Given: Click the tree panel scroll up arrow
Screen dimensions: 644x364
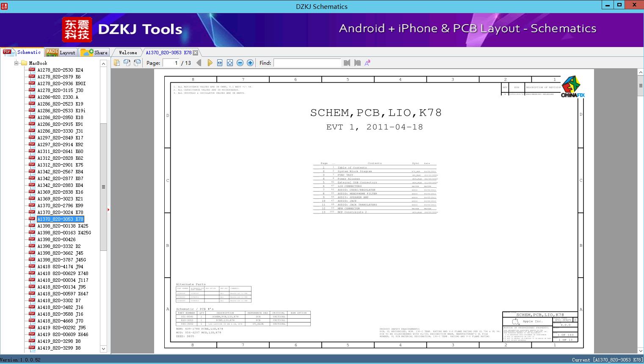Looking at the screenshot, I should pyautogui.click(x=103, y=64).
